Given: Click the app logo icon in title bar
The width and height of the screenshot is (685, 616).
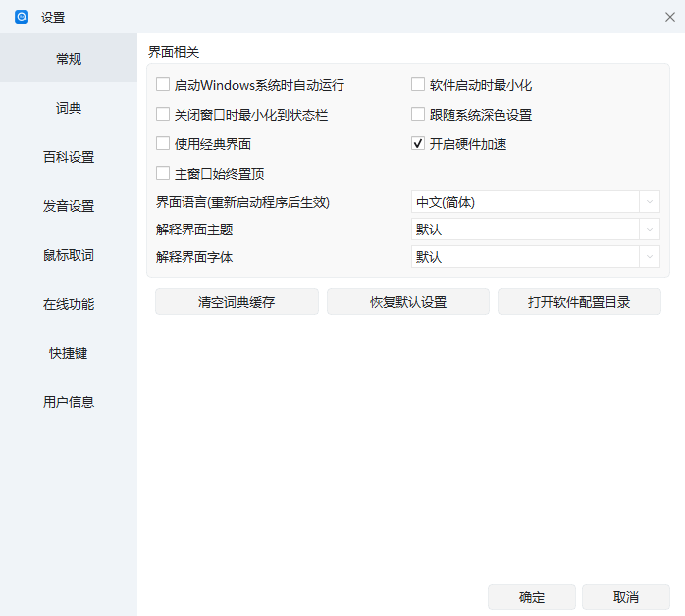Looking at the screenshot, I should click(x=22, y=17).
